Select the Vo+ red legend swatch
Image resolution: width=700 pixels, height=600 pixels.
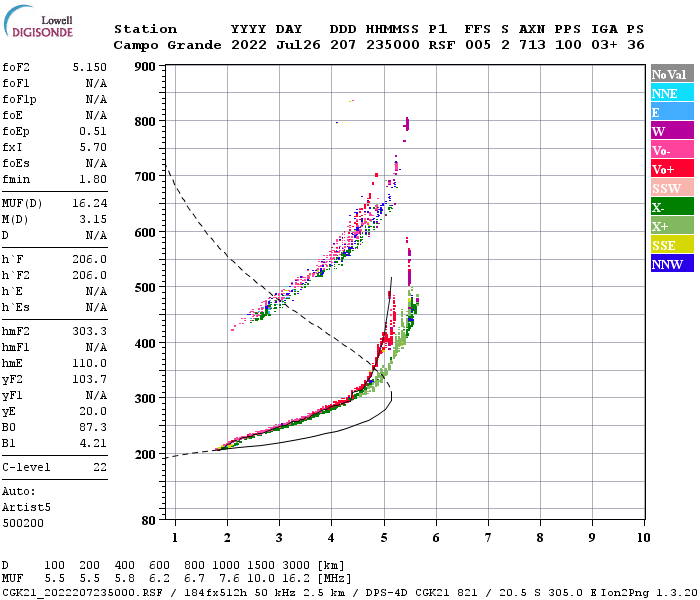coord(672,169)
